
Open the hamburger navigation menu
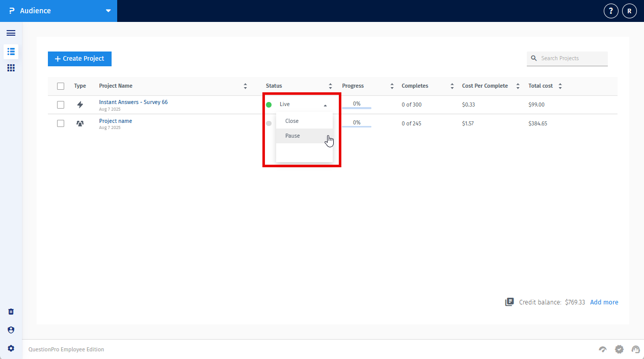point(11,33)
